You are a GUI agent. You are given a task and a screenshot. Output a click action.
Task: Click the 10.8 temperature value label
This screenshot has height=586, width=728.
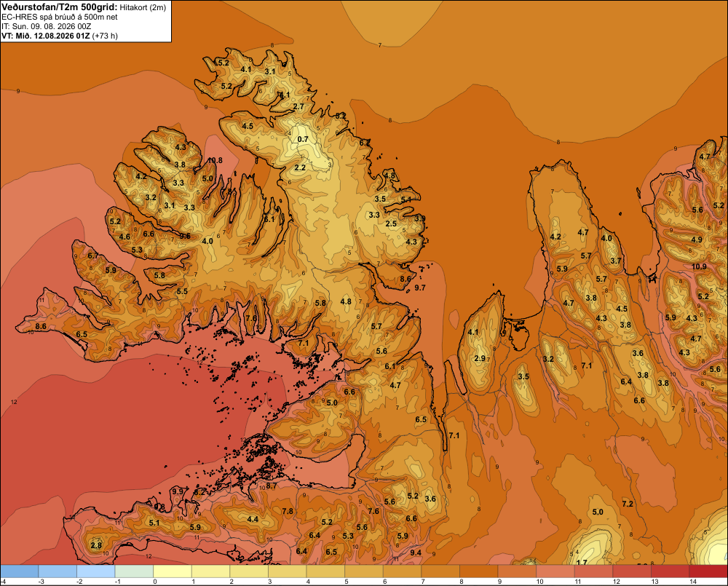click(x=215, y=161)
